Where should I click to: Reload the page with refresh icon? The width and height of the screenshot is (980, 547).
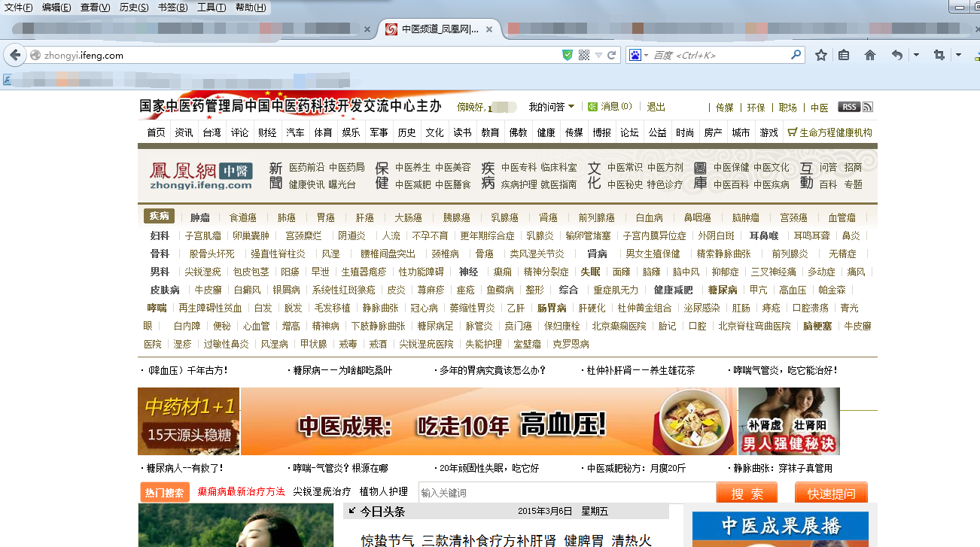pos(612,55)
